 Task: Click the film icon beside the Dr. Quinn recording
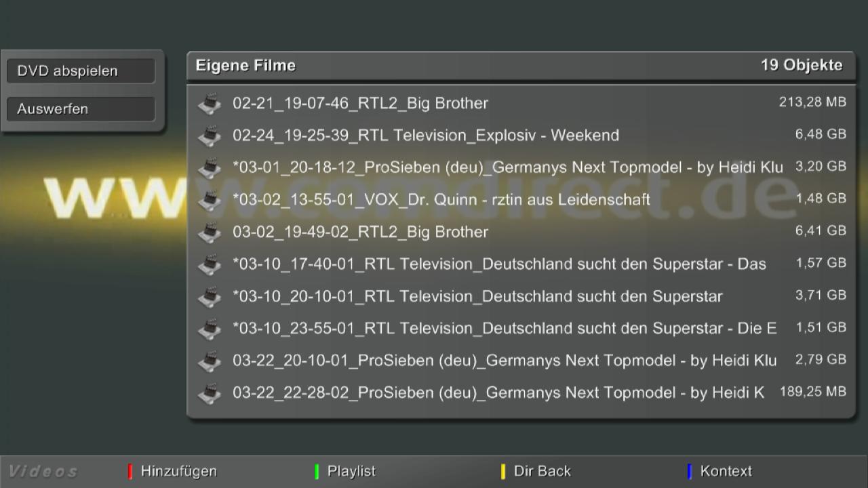(x=210, y=200)
